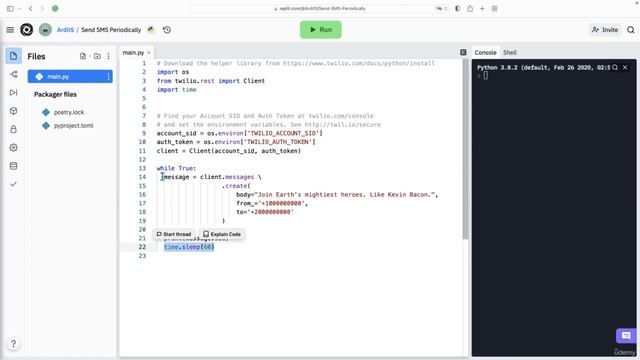Image resolution: width=640 pixels, height=360 pixels.
Task: Open the main.py row options menu
Action: (x=108, y=76)
